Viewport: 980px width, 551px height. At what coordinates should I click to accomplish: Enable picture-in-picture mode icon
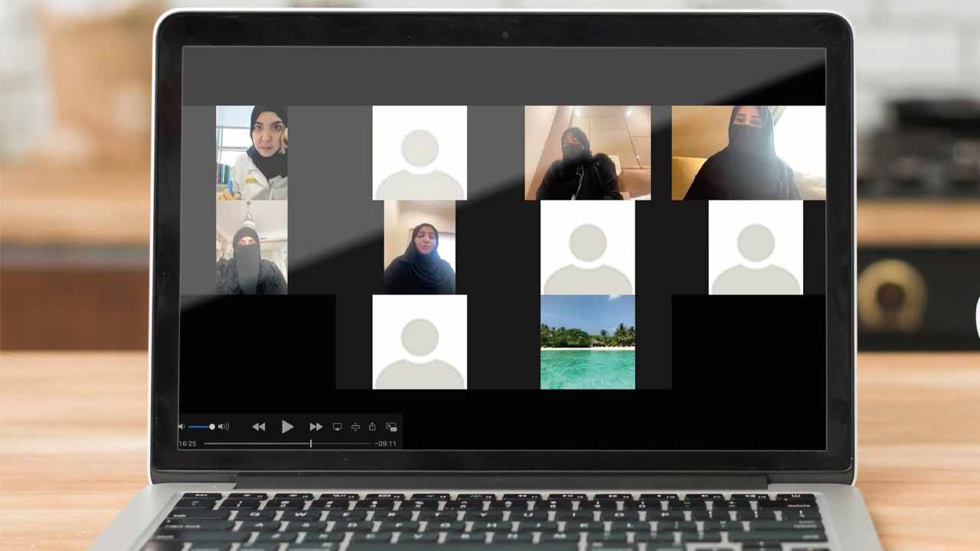point(391,427)
